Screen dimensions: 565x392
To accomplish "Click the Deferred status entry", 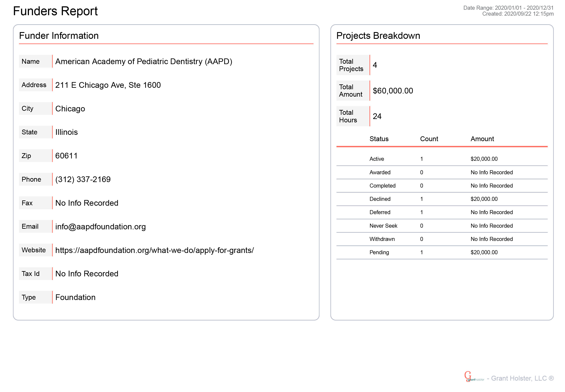I will coord(380,212).
